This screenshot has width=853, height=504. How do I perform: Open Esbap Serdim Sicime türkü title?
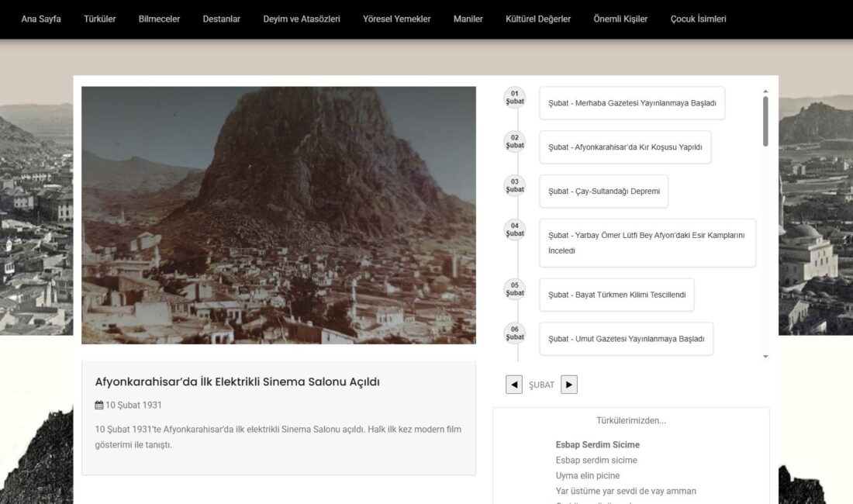[x=597, y=445]
